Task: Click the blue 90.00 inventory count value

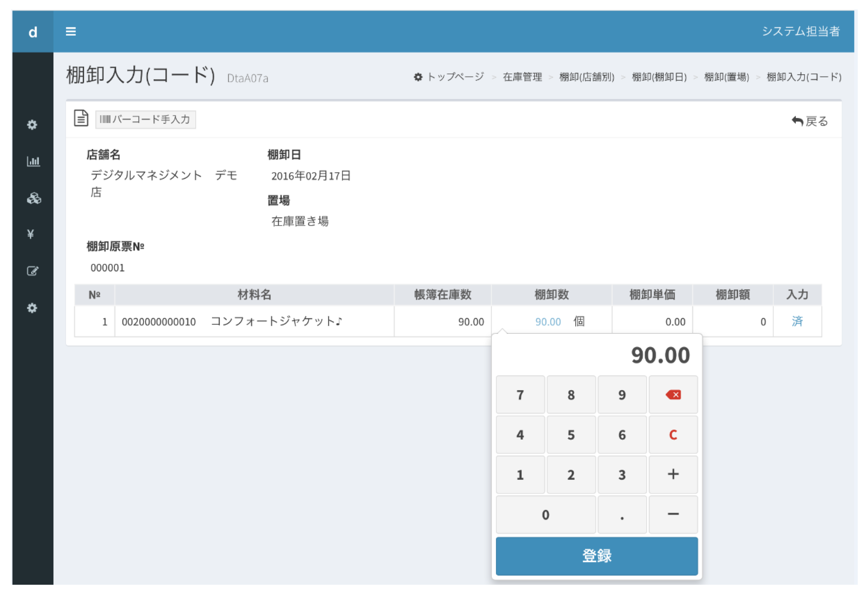Action: (x=548, y=322)
